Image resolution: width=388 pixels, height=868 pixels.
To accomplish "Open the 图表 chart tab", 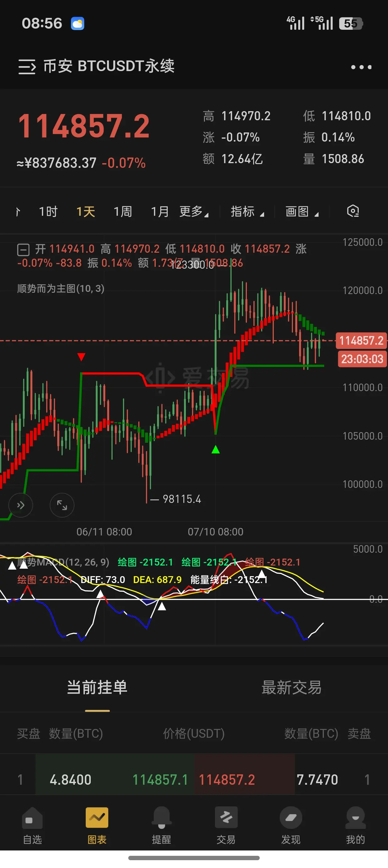I will [97, 825].
